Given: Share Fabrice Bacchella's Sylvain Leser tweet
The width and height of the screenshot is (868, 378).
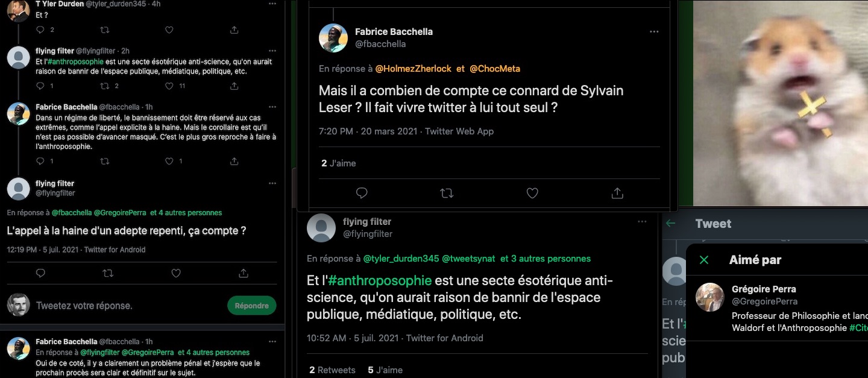Looking at the screenshot, I should tap(617, 193).
